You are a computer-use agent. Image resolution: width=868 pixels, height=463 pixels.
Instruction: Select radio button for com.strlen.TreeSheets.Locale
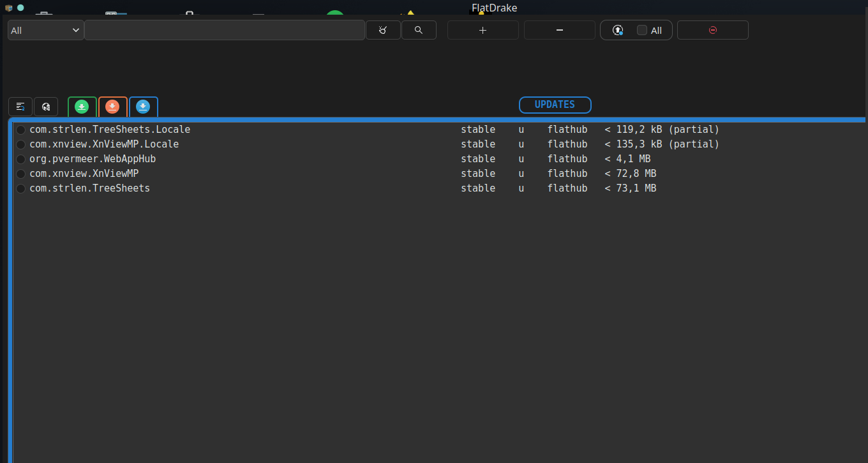coord(21,130)
